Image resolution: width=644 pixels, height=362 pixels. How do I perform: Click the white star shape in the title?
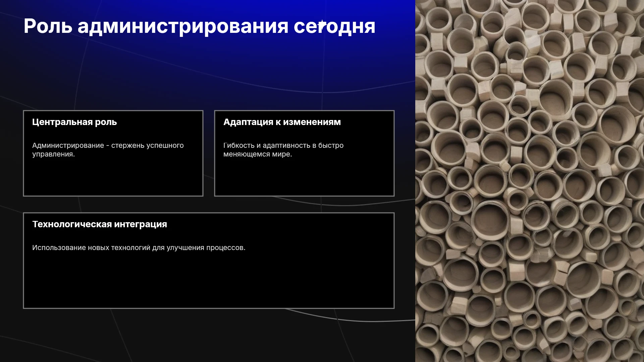[322, 25]
